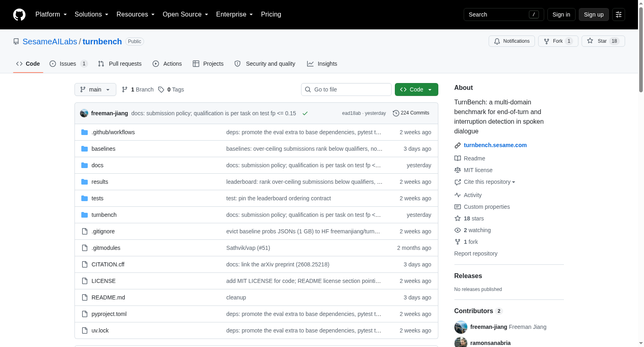Open the green Code dropdown button
The width and height of the screenshot is (644, 347).
coord(417,89)
